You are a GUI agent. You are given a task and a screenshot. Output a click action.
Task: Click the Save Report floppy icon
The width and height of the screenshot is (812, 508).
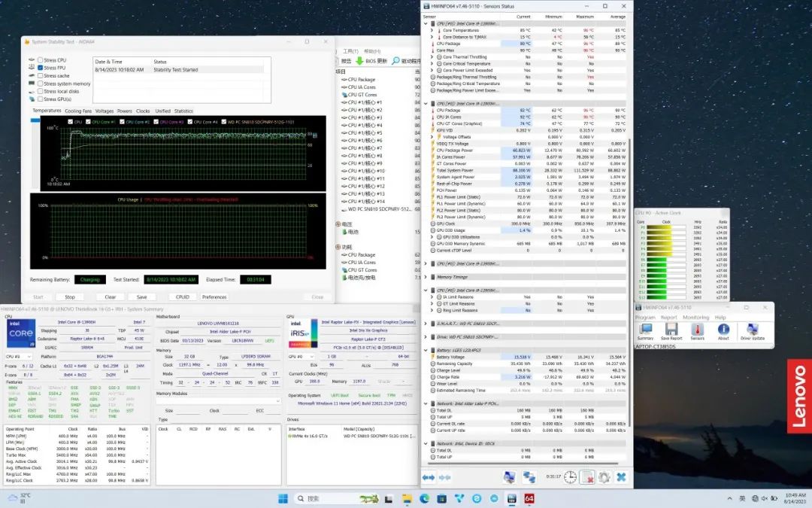tap(669, 330)
